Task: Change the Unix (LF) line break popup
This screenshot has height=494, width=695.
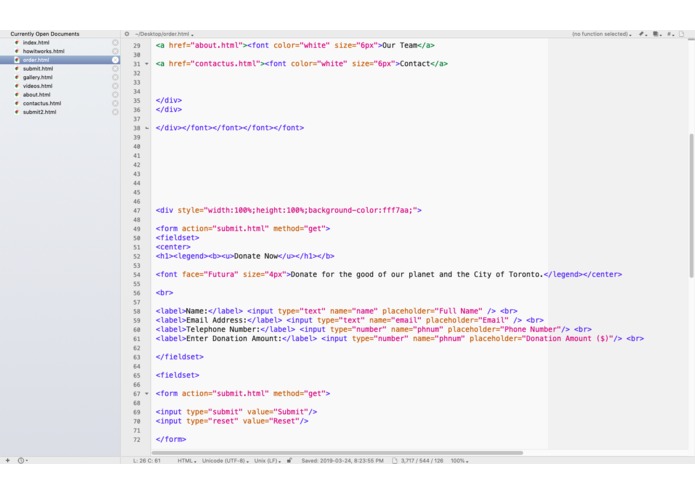Action: 267,461
